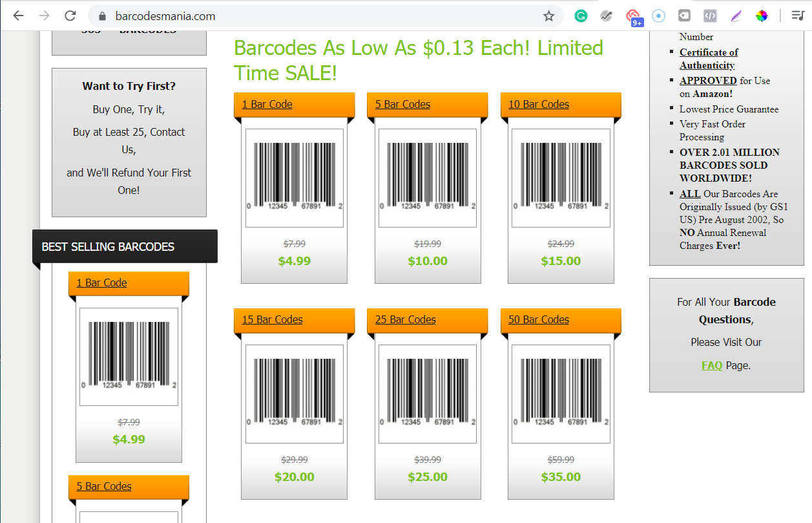This screenshot has width=812, height=523.
Task: Open the ColorZilla color wheel picker
Action: (762, 15)
